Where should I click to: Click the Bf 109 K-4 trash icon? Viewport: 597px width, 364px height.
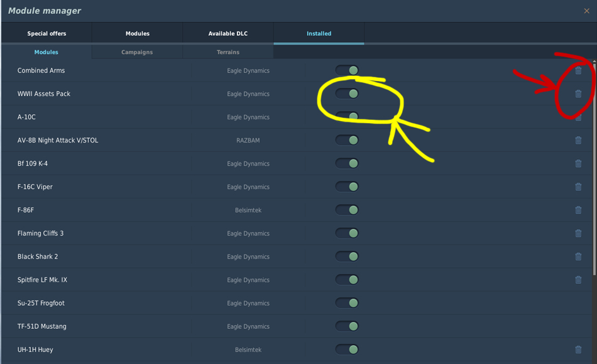click(578, 163)
